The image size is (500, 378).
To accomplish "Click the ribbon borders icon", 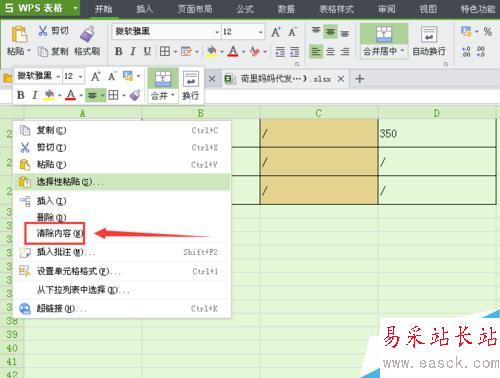I will point(165,51).
